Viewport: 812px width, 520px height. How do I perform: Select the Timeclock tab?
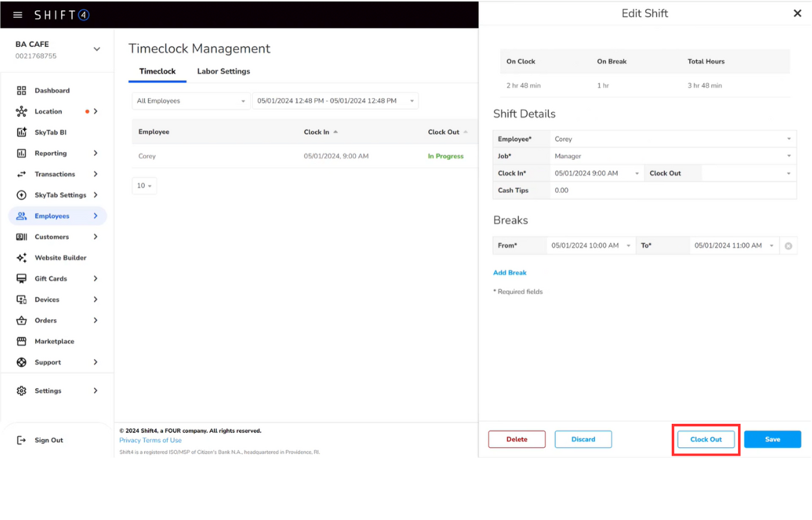157,71
